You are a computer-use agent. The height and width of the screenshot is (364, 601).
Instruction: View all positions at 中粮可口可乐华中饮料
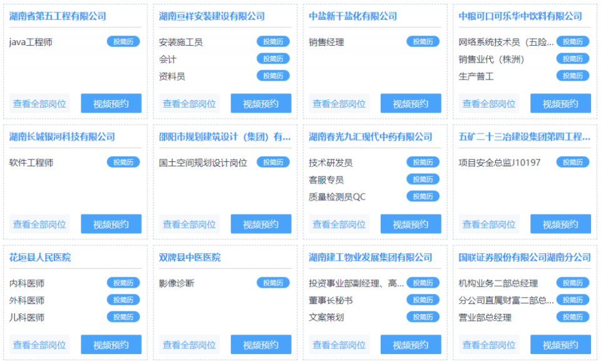[x=489, y=103]
